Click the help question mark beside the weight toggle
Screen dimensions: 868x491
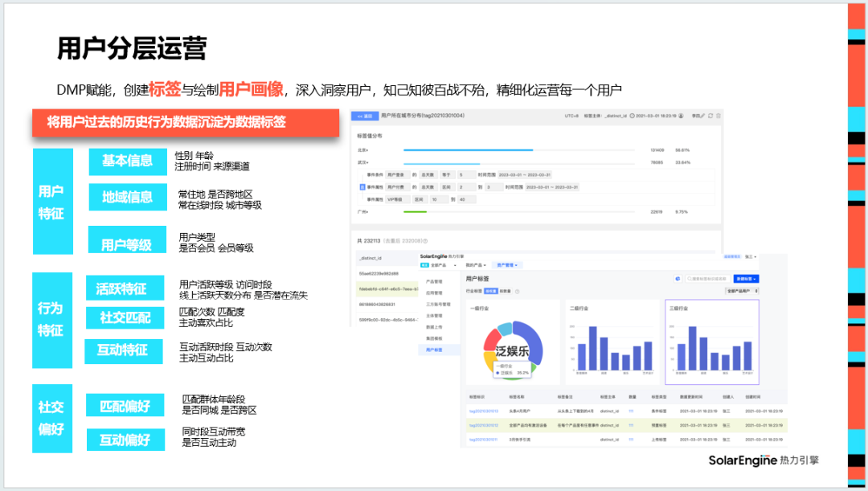(517, 291)
